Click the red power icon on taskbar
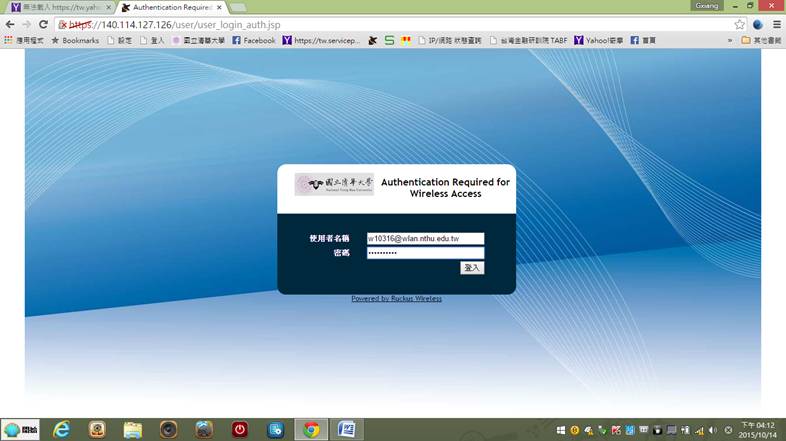Image resolution: width=786 pixels, height=441 pixels. point(240,429)
